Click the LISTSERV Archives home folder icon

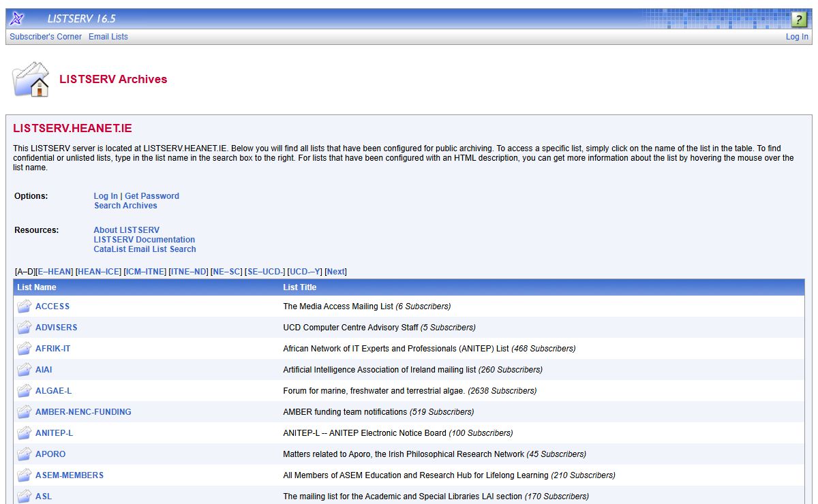coord(31,79)
